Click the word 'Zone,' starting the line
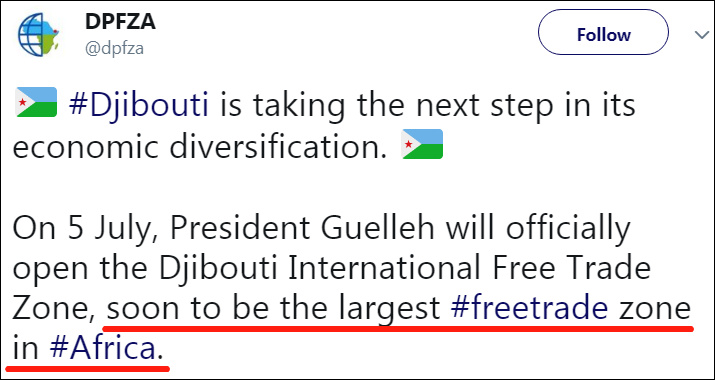This screenshot has width=715, height=380. (x=54, y=309)
